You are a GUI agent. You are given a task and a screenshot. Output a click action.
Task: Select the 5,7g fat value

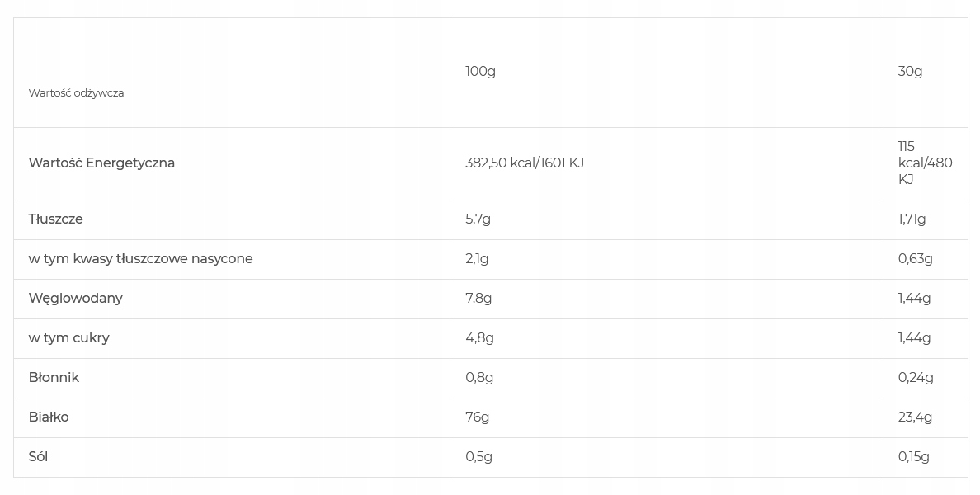478,219
